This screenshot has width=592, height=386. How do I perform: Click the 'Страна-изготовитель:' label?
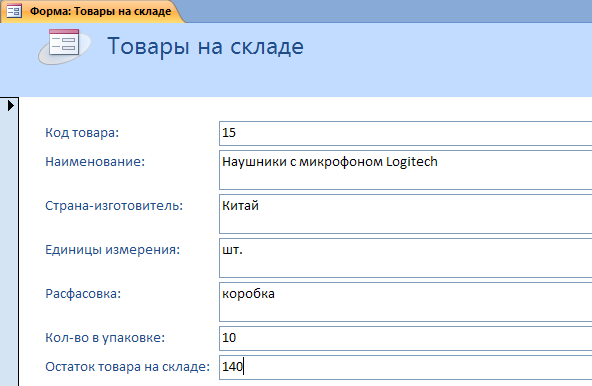(x=114, y=206)
